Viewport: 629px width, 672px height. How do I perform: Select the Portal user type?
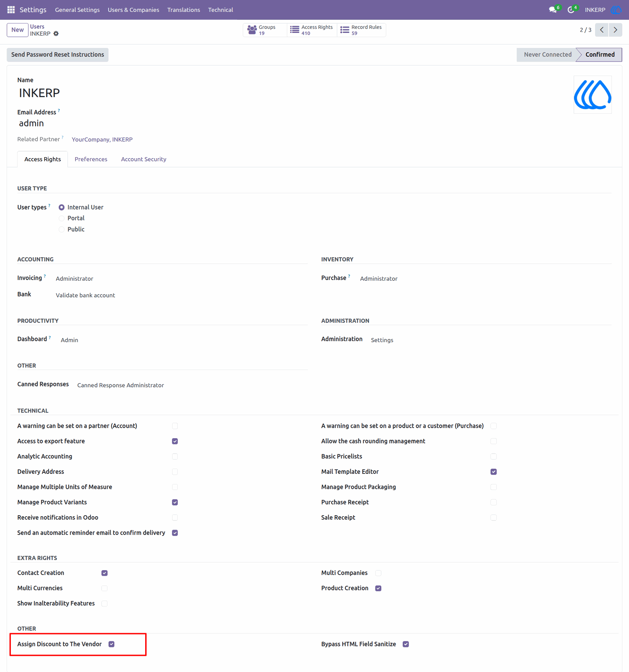tap(62, 218)
